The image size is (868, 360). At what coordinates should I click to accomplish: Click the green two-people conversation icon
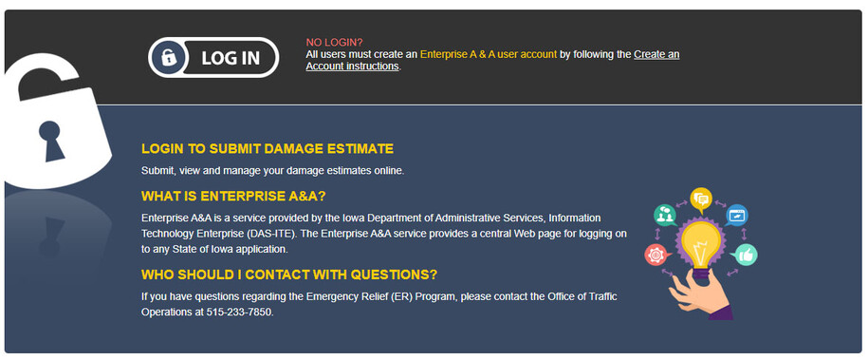pyautogui.click(x=665, y=216)
